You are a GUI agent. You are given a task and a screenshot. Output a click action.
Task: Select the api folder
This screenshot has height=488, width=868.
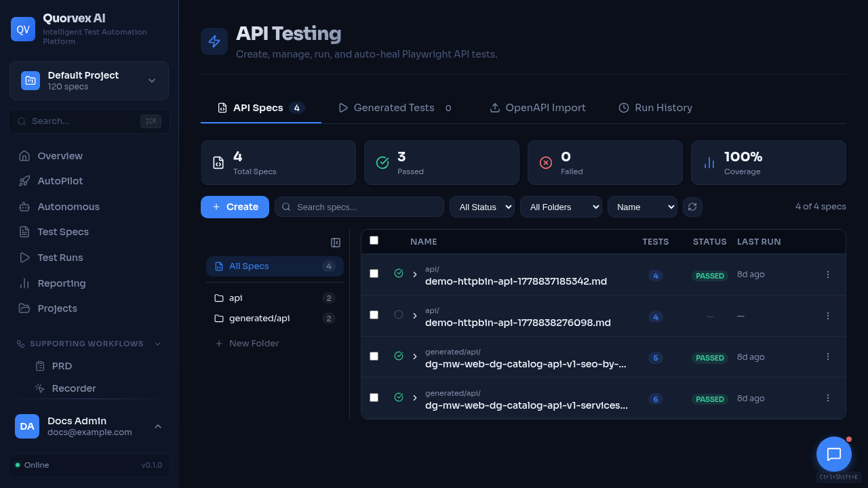click(275, 298)
